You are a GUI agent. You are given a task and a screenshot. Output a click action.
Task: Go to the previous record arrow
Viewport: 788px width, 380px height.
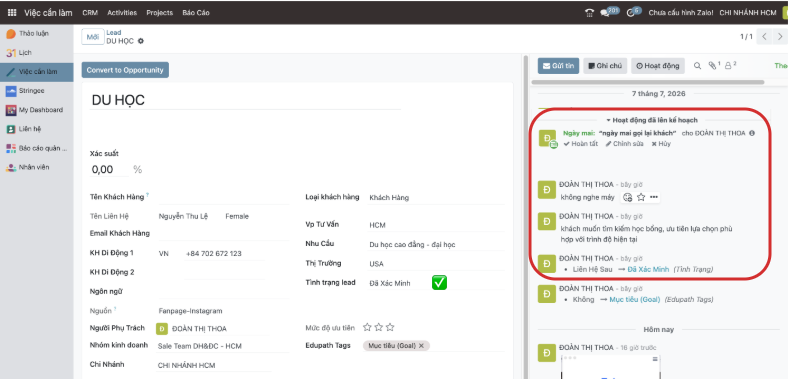764,37
